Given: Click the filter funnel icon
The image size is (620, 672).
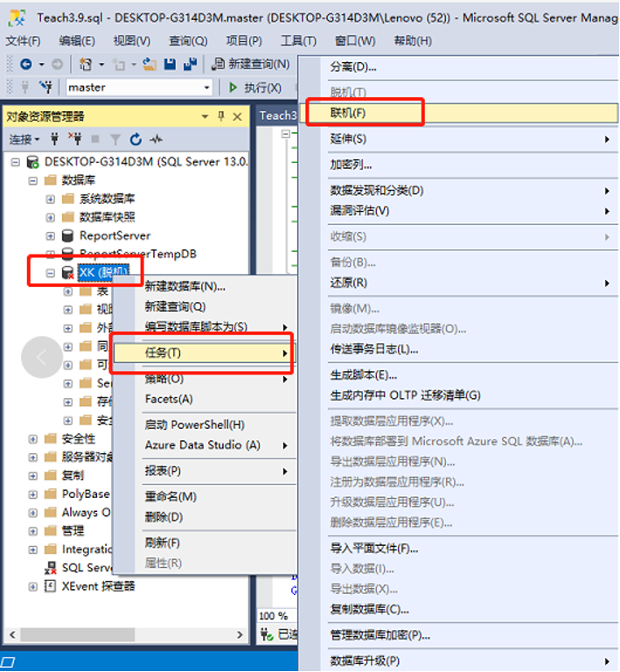Looking at the screenshot, I should 115,139.
